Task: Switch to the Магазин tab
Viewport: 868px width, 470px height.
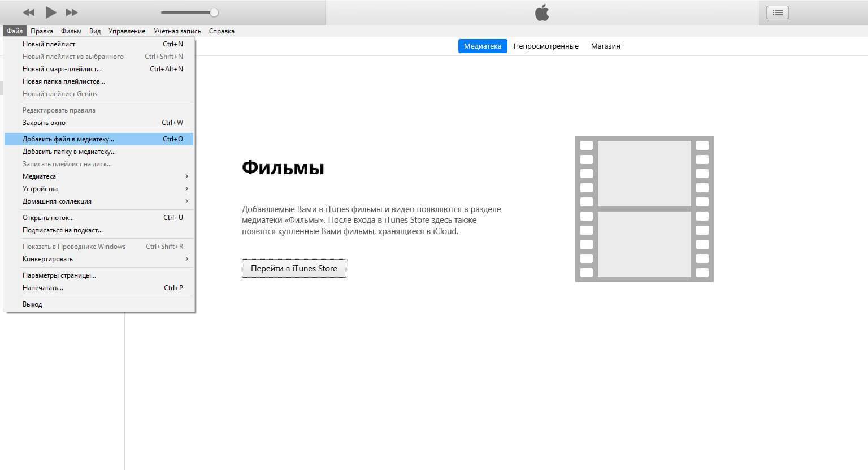Action: pyautogui.click(x=605, y=46)
